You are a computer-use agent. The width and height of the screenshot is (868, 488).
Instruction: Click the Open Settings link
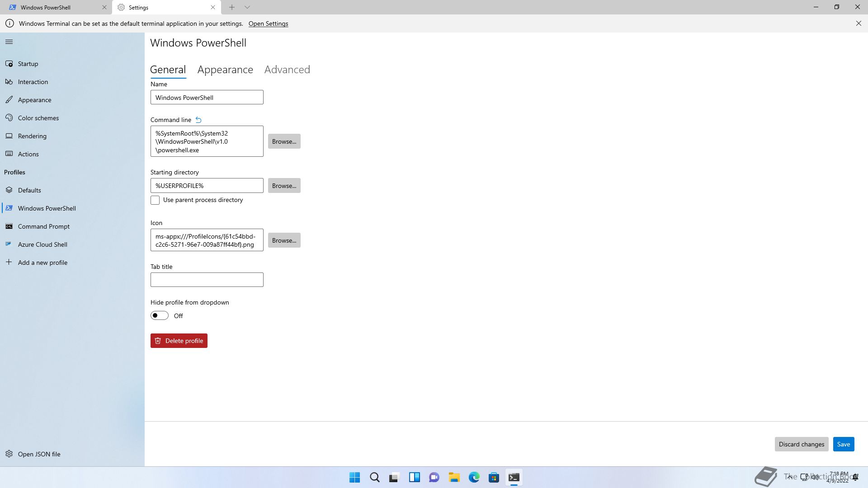point(268,23)
